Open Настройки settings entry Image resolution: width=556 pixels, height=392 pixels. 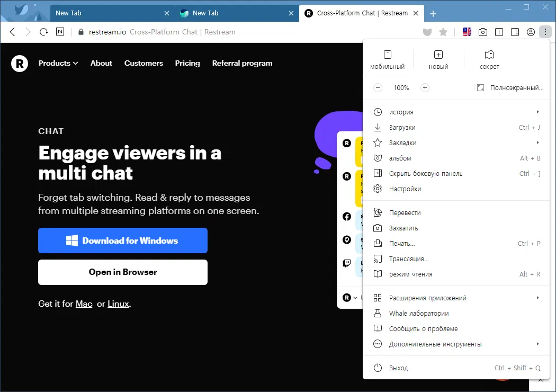coord(456,189)
